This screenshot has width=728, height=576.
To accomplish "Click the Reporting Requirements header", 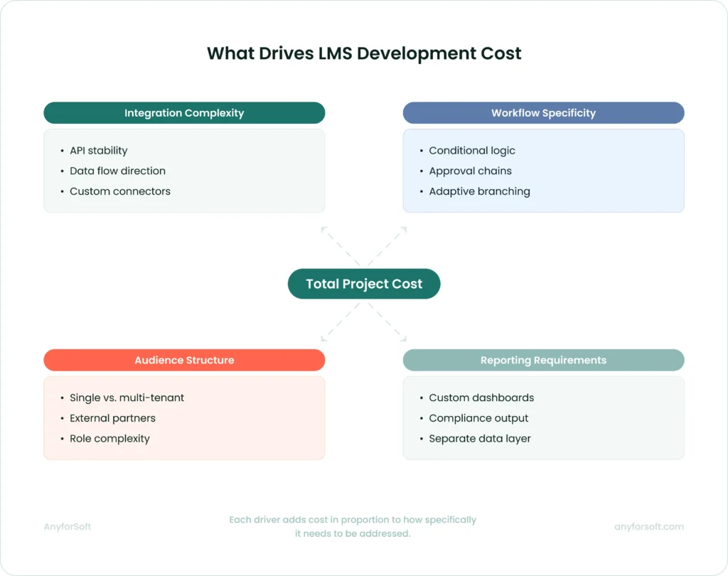I will (543, 361).
